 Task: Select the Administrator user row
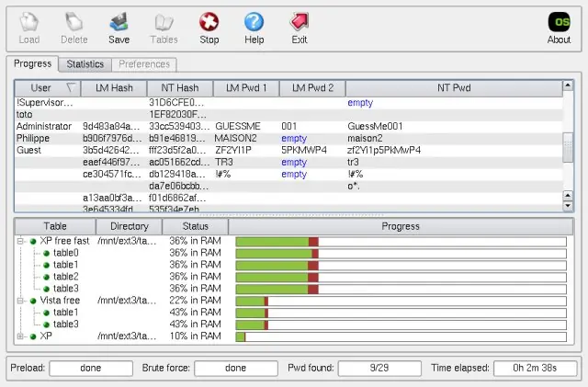[288, 127]
